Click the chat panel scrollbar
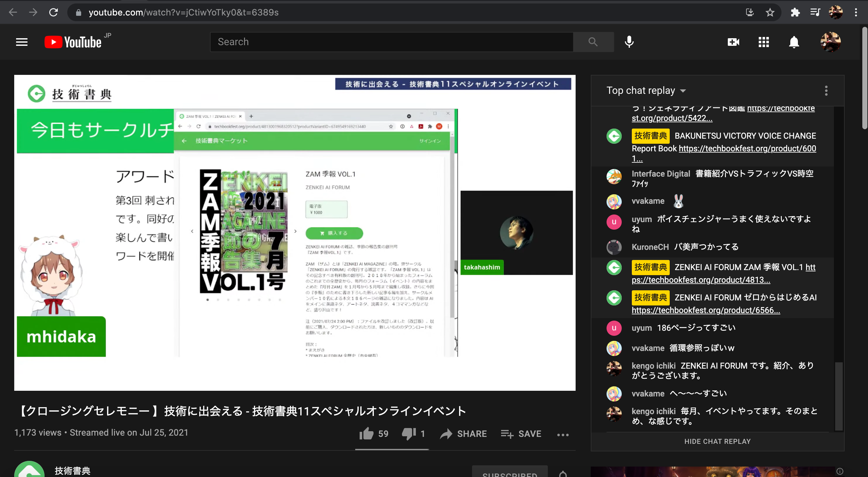Screen dimensions: 868x477 pos(839,396)
